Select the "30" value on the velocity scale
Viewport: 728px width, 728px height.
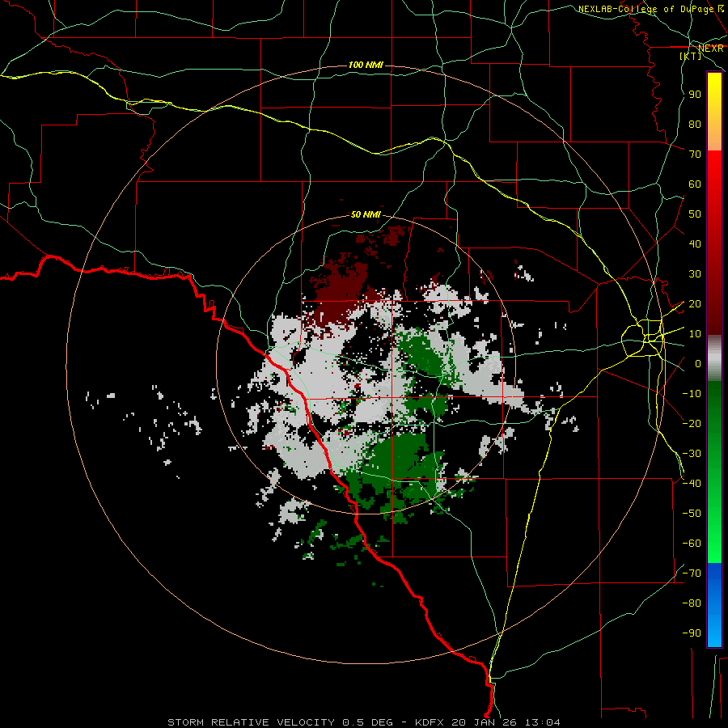coord(695,274)
